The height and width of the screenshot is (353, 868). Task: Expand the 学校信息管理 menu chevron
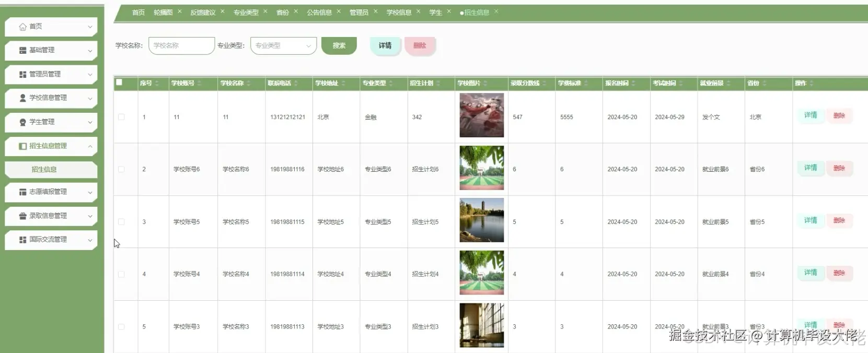pos(90,98)
